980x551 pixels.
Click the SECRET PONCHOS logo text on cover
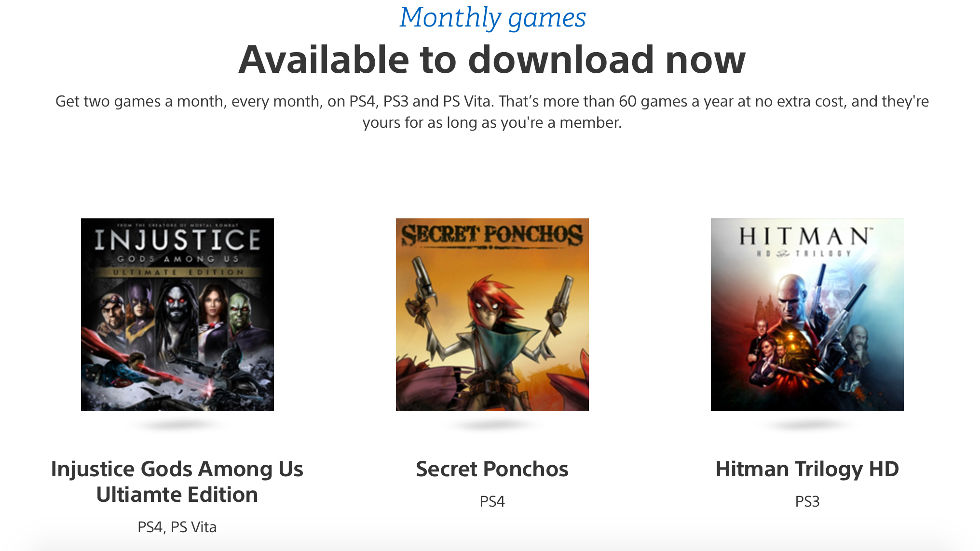tap(492, 235)
